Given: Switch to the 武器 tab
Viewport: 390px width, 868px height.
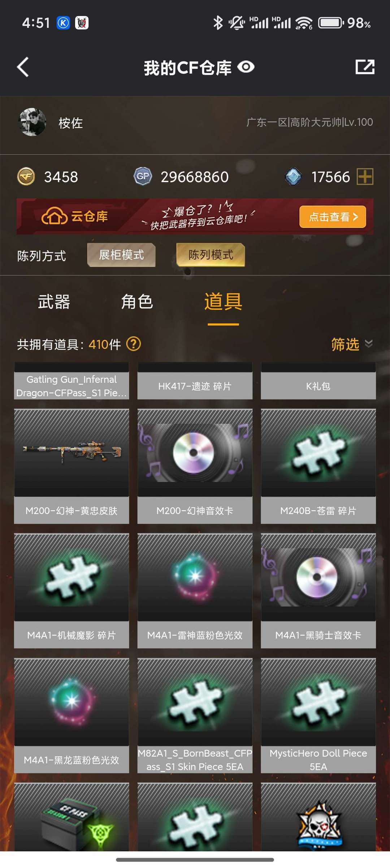Looking at the screenshot, I should click(54, 302).
